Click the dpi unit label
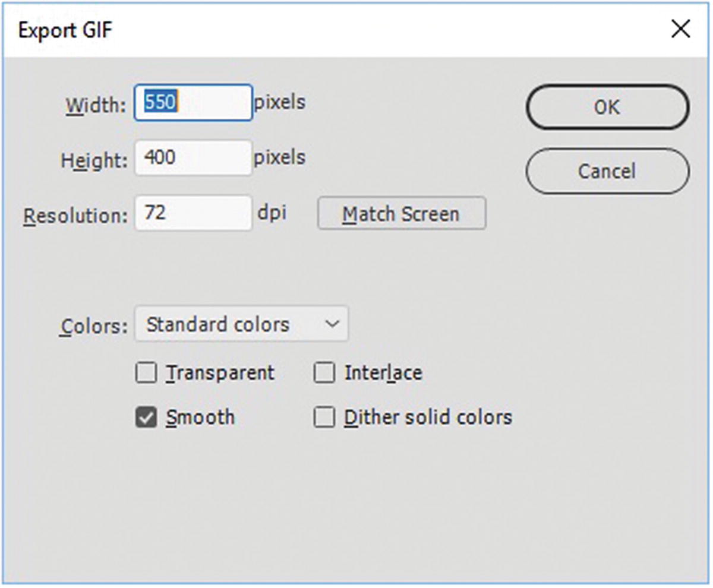This screenshot has height=588, width=713. point(272,213)
